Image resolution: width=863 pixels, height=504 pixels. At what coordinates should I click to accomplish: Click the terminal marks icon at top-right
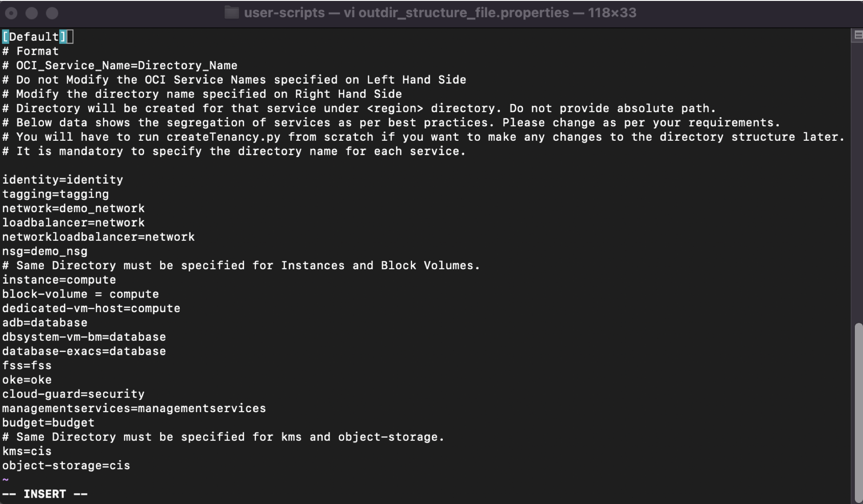858,35
